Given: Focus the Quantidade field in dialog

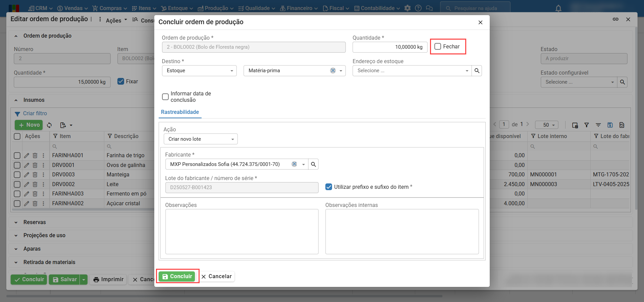Looking at the screenshot, I should 390,47.
